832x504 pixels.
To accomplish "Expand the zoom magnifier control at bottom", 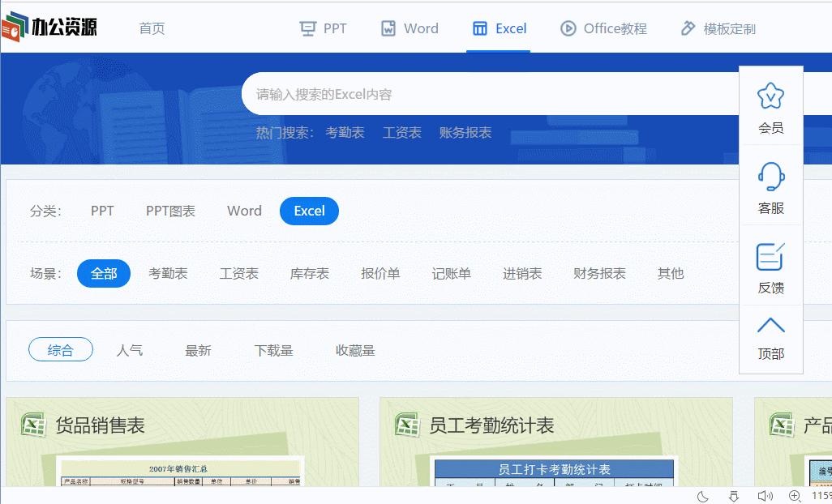I will 795,494.
